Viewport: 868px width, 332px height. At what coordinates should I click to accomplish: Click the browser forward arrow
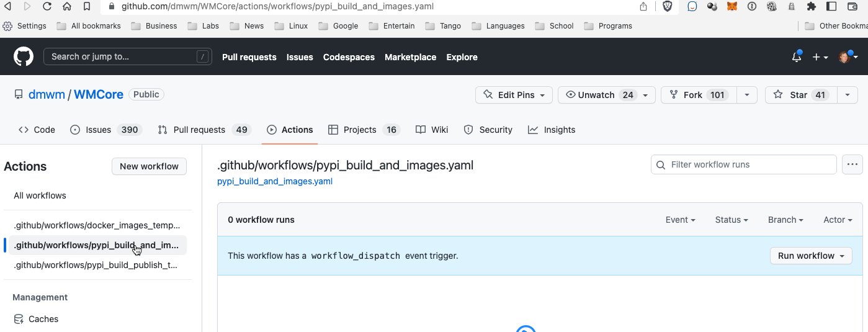point(27,6)
